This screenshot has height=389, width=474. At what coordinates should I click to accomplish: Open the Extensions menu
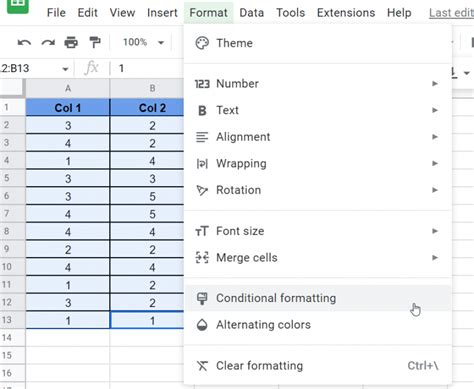click(346, 13)
